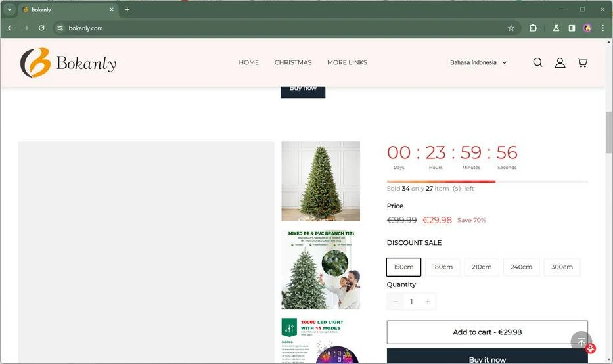Click the browser forward arrow
The image size is (613, 364).
(26, 28)
